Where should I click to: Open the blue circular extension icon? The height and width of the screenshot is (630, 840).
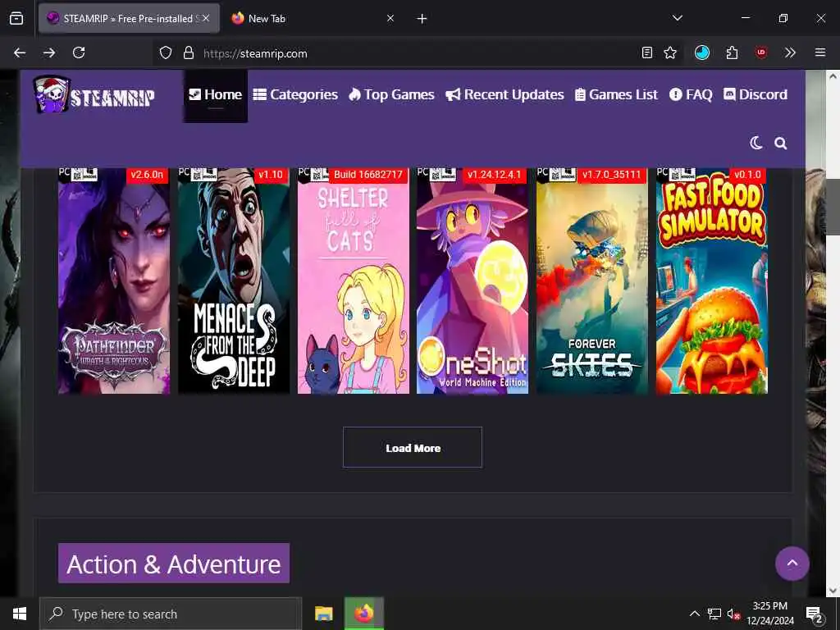click(x=702, y=52)
